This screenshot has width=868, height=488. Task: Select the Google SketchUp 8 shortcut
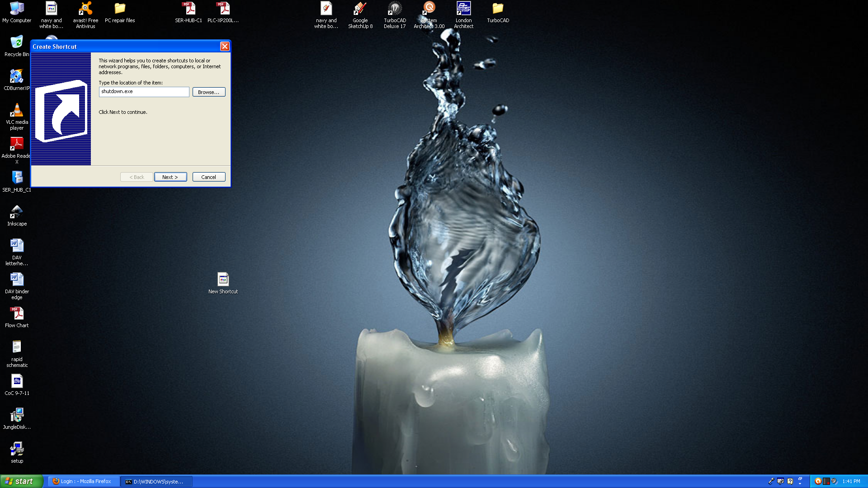360,15
